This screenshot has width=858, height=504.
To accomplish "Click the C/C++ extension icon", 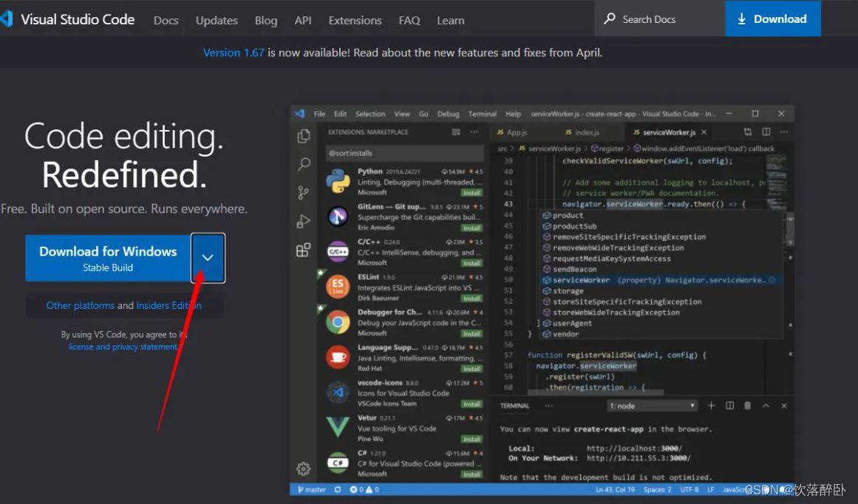I will pos(338,252).
